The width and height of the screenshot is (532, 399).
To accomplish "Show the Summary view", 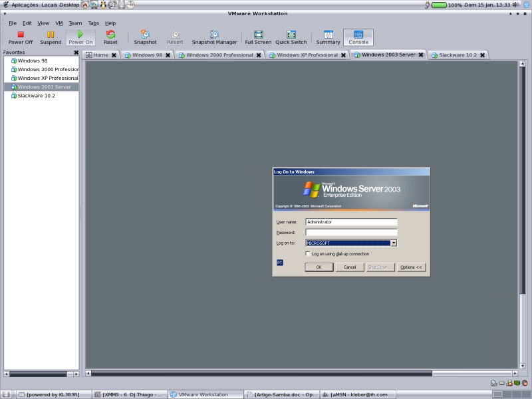I will coord(328,37).
